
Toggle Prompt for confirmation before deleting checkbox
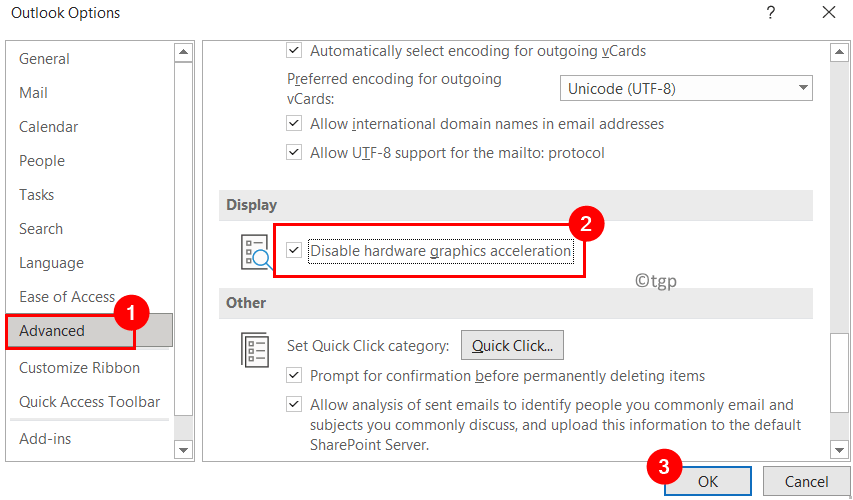click(294, 375)
